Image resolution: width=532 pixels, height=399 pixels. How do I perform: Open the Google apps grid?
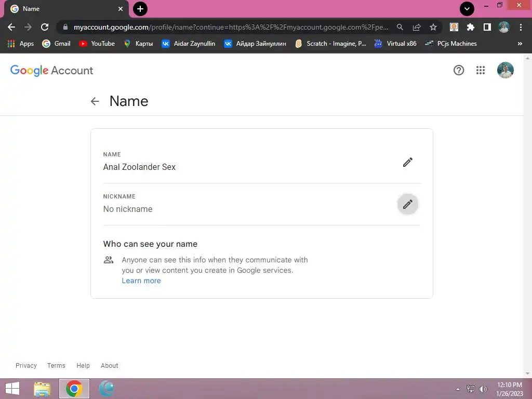pyautogui.click(x=480, y=70)
